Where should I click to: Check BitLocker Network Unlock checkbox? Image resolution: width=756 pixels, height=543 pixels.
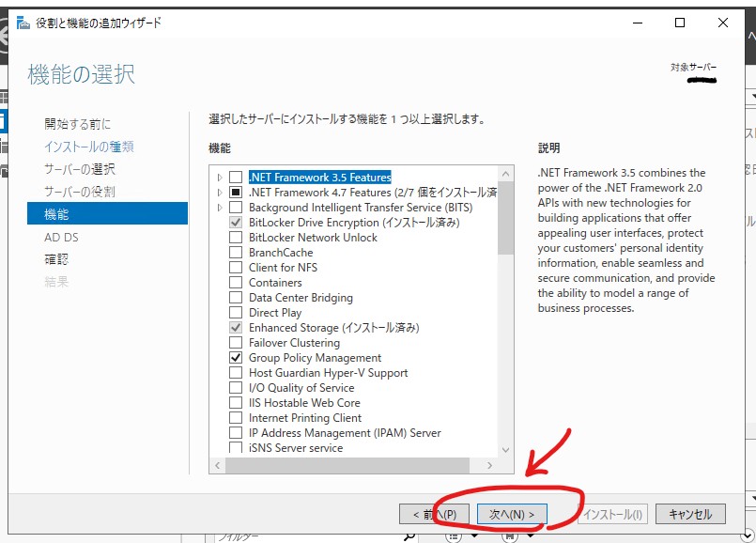pyautogui.click(x=236, y=238)
